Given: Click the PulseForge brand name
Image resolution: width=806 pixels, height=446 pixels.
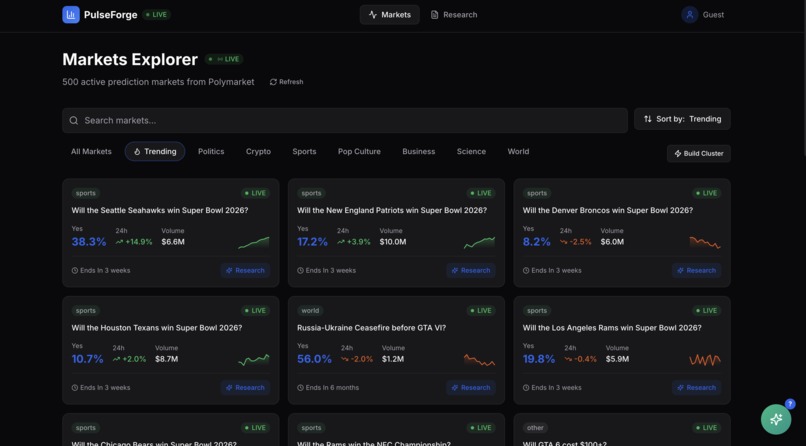Looking at the screenshot, I should coord(111,15).
